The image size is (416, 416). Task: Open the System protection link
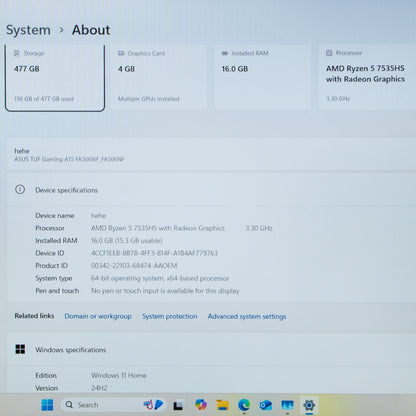(170, 316)
